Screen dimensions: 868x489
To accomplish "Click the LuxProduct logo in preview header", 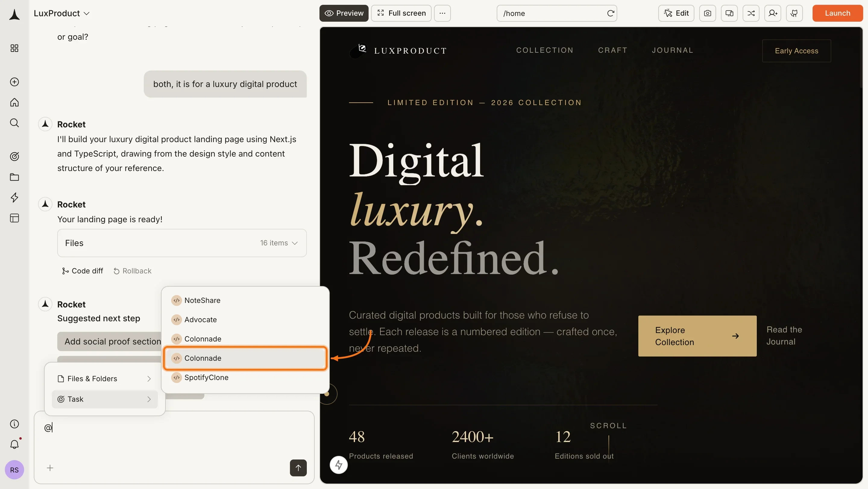I will tap(398, 51).
